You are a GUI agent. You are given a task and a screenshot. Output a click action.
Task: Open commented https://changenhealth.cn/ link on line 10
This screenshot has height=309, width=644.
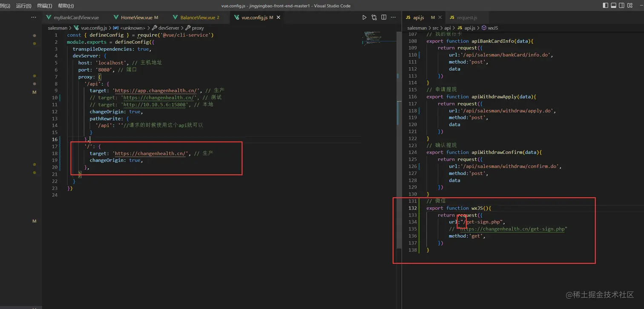pos(158,97)
